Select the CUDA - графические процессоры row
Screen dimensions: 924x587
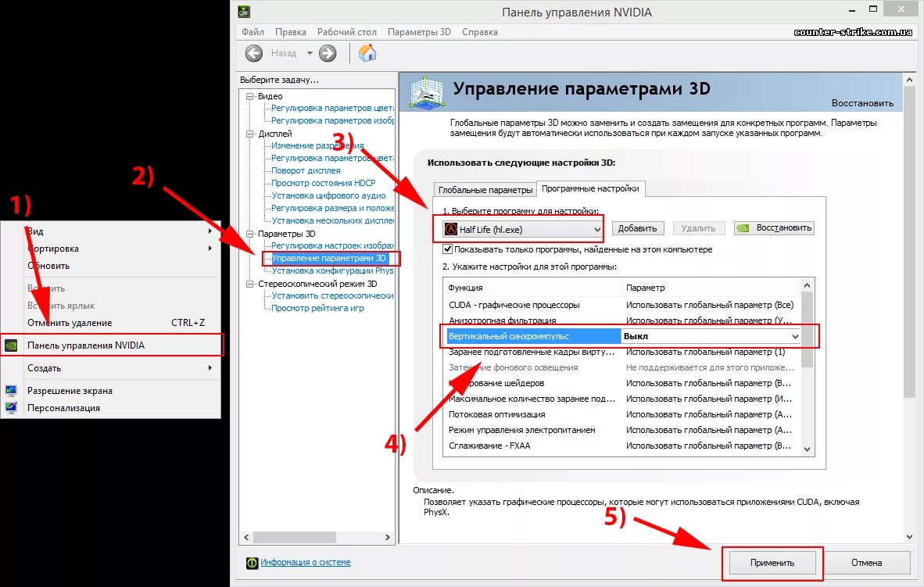click(621, 305)
